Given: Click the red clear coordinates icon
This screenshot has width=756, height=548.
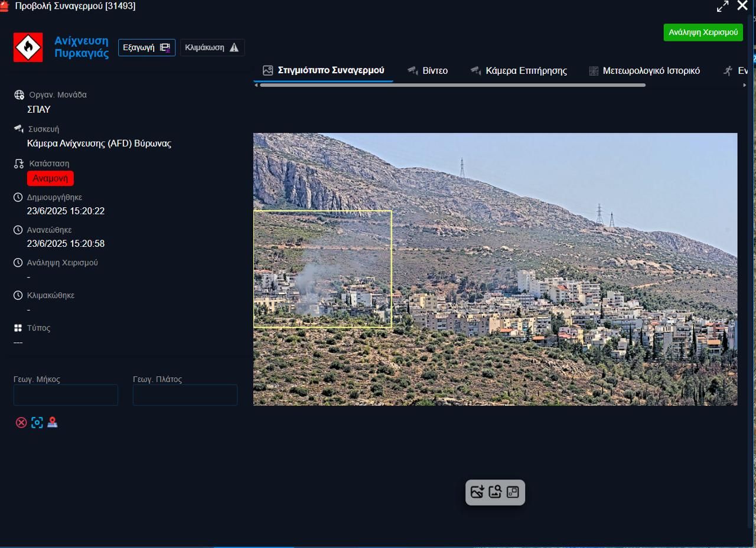Looking at the screenshot, I should click(x=21, y=423).
